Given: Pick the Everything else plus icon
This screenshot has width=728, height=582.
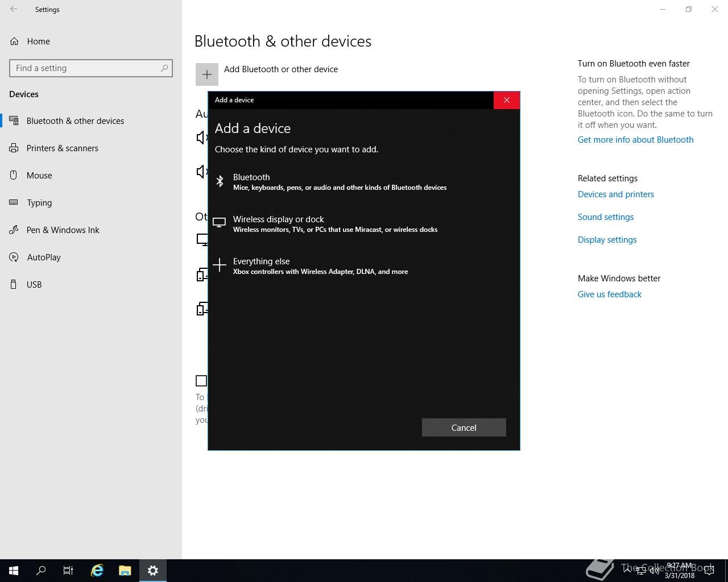Looking at the screenshot, I should 220,265.
